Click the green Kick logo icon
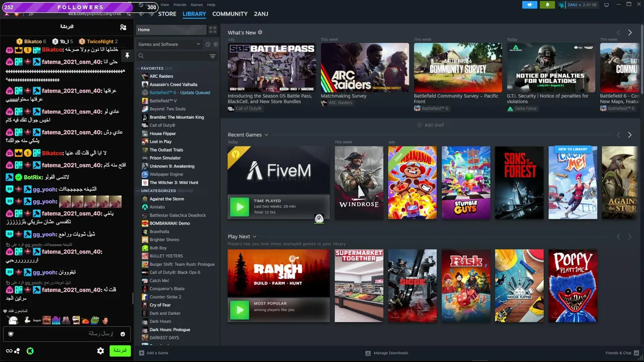The height and width of the screenshot is (362, 644). [x=30, y=351]
